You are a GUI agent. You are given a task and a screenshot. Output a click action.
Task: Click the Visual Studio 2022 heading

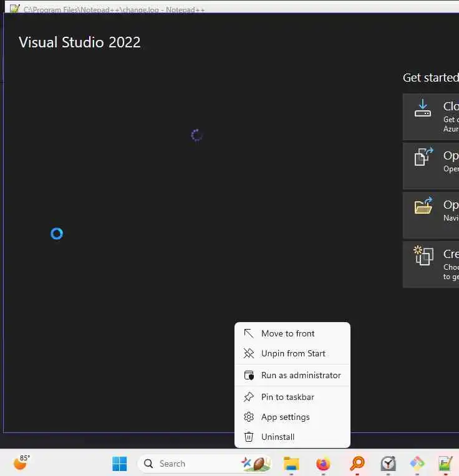80,42
